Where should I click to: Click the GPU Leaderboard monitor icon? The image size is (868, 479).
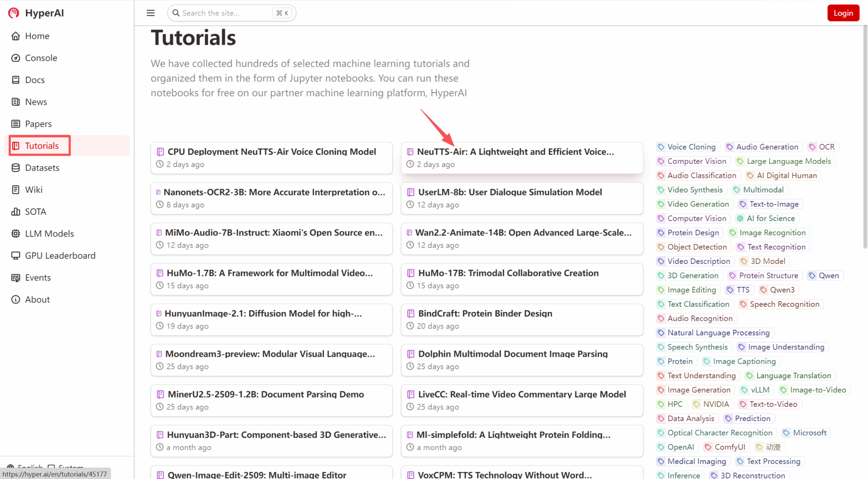(16, 255)
